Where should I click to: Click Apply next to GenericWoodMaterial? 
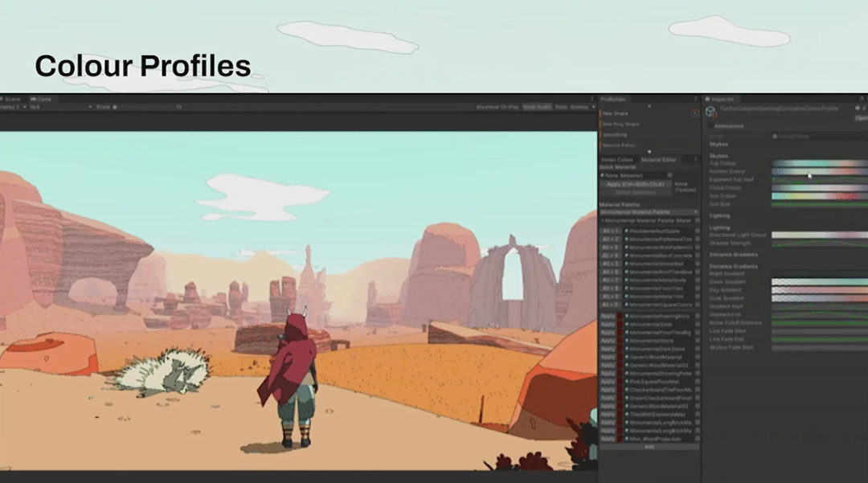tap(608, 358)
